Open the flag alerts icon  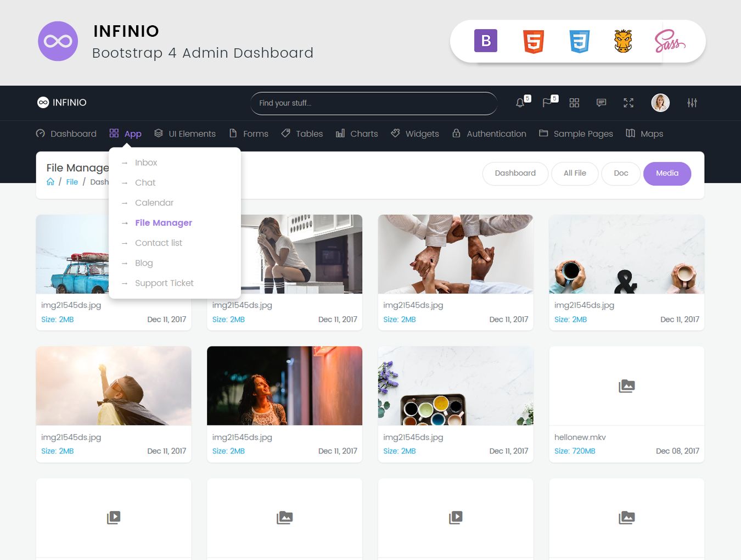[547, 103]
